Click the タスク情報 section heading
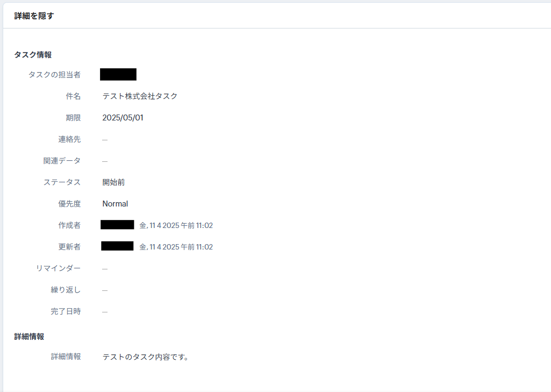Viewport: 551px width, 392px height. (x=33, y=55)
